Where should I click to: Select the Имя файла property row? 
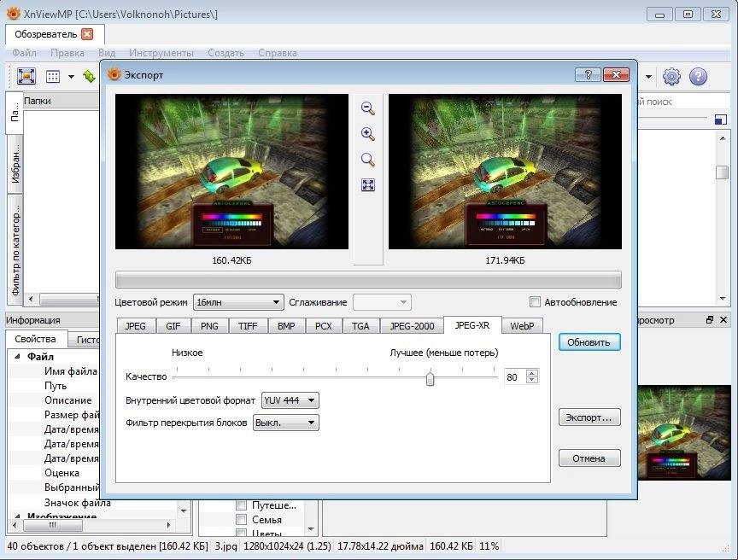[71, 371]
